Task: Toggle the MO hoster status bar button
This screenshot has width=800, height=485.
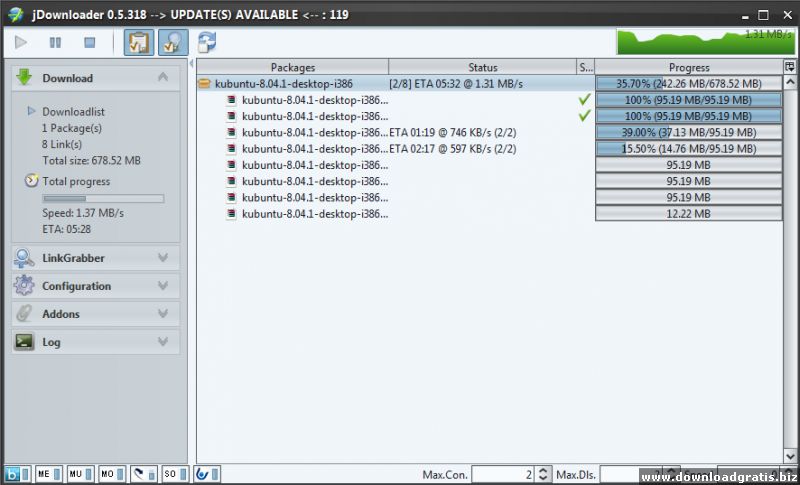Action: pyautogui.click(x=113, y=474)
